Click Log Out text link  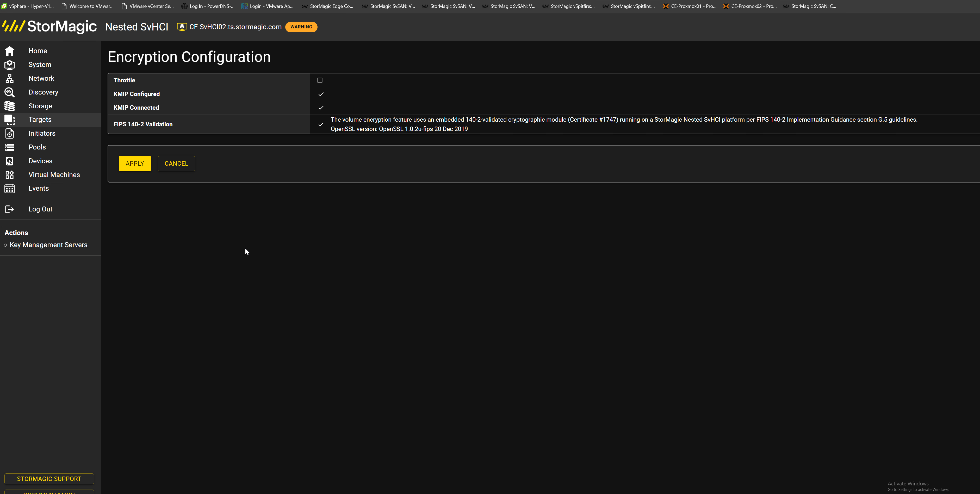coord(40,209)
